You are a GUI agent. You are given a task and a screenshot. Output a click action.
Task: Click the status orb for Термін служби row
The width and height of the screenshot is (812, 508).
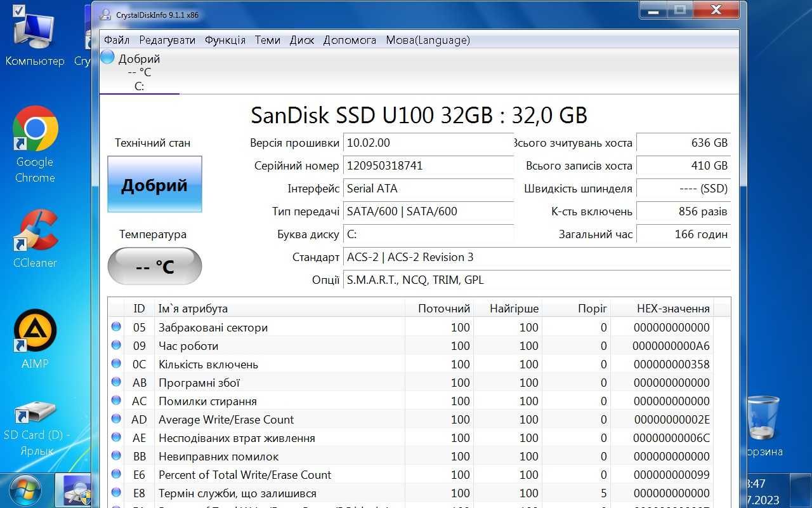pyautogui.click(x=116, y=493)
